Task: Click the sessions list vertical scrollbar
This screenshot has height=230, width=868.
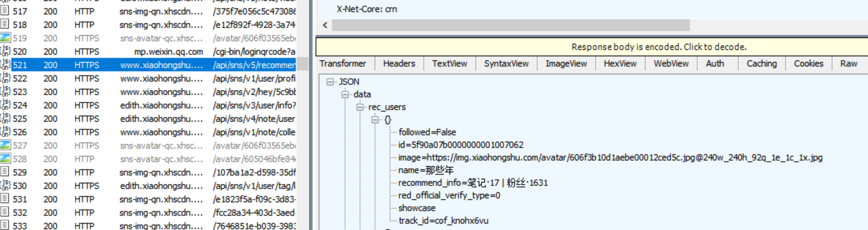Action: coord(303,64)
